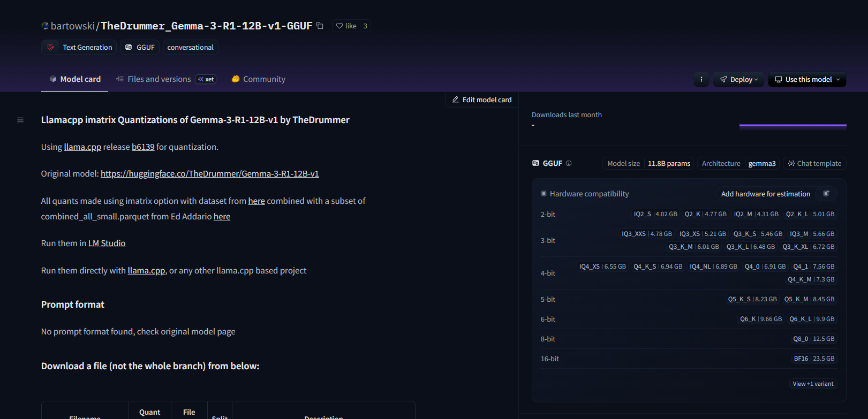Click the Architecture gemma3 badge
The height and width of the screenshot is (419, 868).
click(739, 163)
